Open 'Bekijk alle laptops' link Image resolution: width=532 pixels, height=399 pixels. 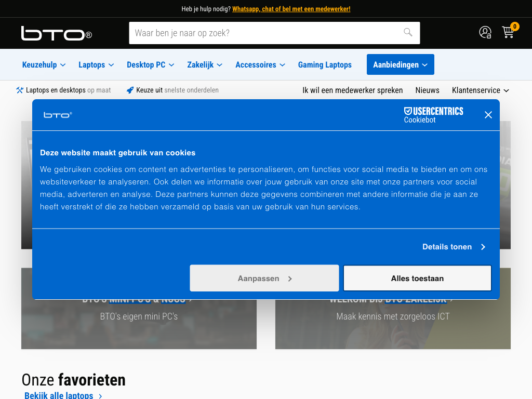(63, 395)
